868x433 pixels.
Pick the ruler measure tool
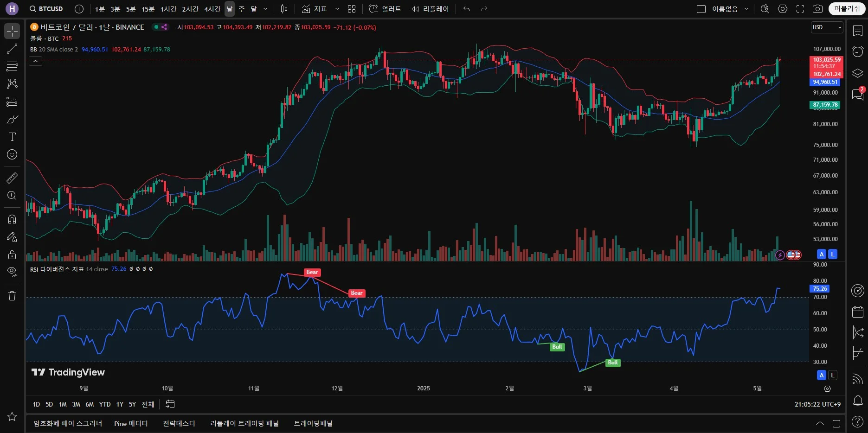(12, 178)
